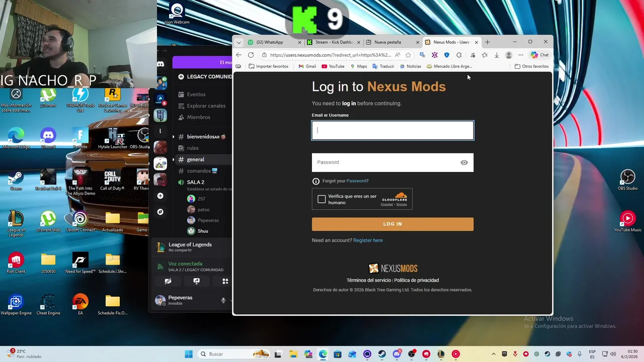
Task: Go back in the Edge browser
Action: [239, 55]
